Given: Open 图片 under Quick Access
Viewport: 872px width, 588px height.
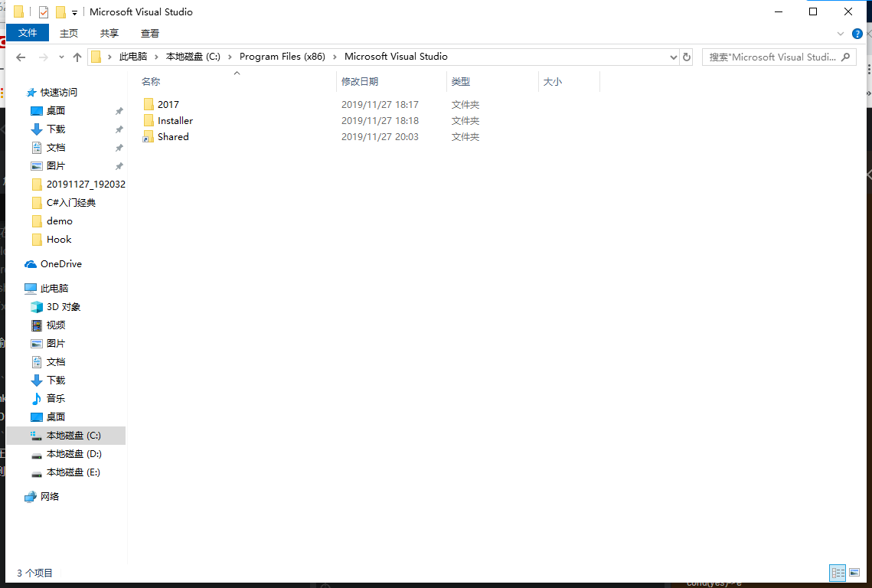Looking at the screenshot, I should (56, 166).
